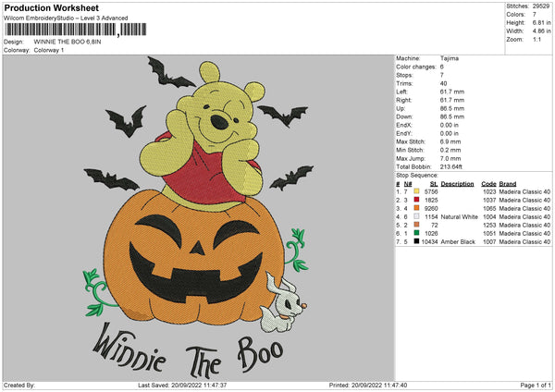Click the "Color changes:" label
Screen dimensions: 555x392
(x=416, y=67)
